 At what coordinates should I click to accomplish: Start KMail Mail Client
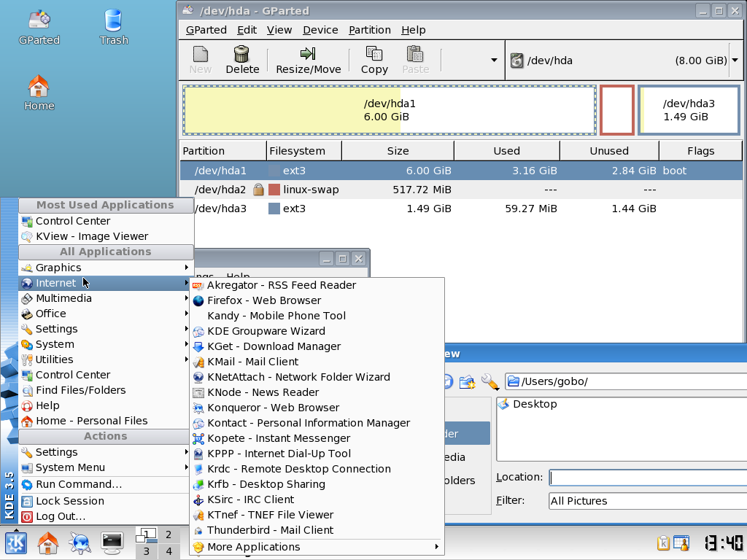pos(317,362)
